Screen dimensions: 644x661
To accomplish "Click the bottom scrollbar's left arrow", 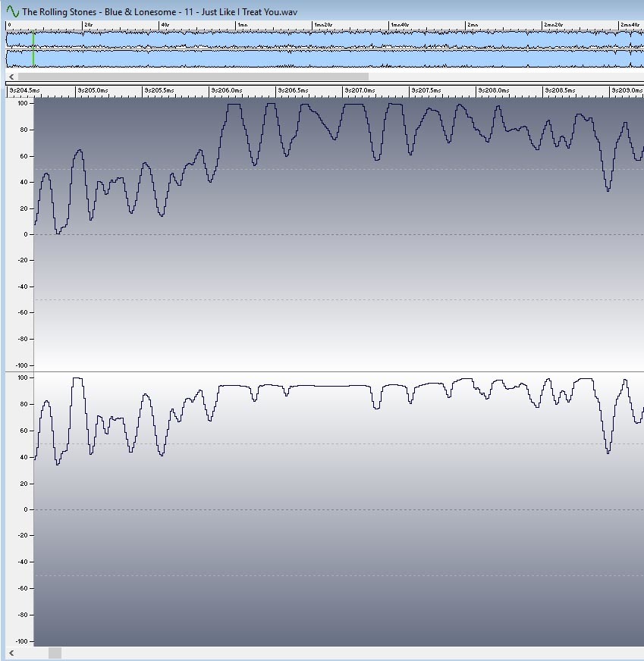I will pos(11,653).
